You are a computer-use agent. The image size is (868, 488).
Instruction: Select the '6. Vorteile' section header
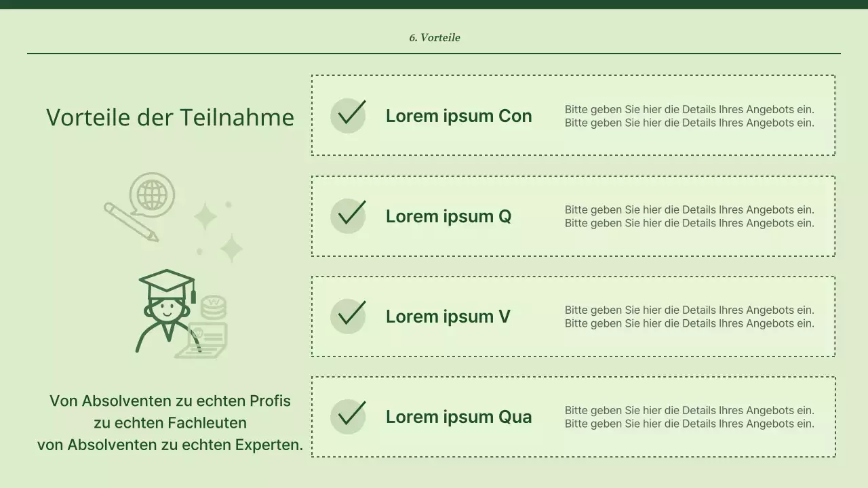(434, 37)
